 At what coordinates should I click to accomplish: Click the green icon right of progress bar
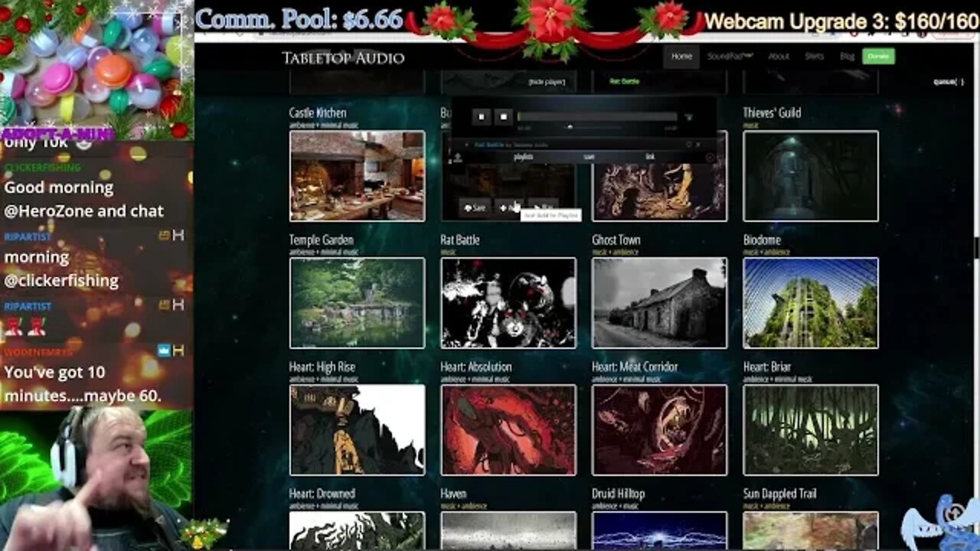tap(689, 117)
